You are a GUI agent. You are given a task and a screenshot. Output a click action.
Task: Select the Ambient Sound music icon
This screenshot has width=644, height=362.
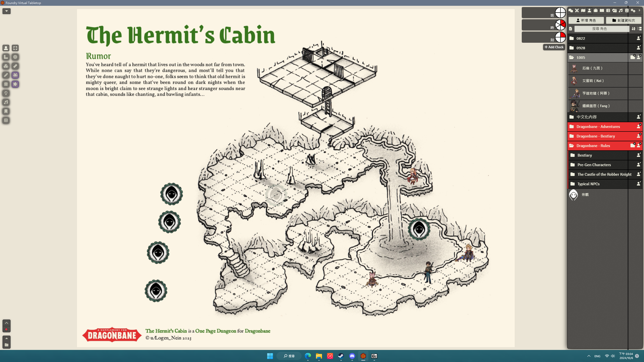pyautogui.click(x=6, y=102)
